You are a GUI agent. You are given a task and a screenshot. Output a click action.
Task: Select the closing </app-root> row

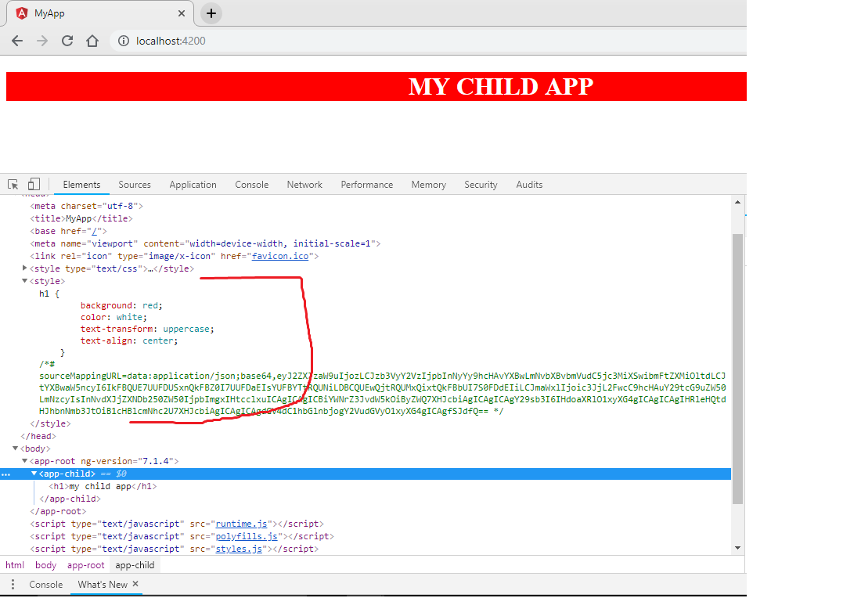(x=58, y=512)
